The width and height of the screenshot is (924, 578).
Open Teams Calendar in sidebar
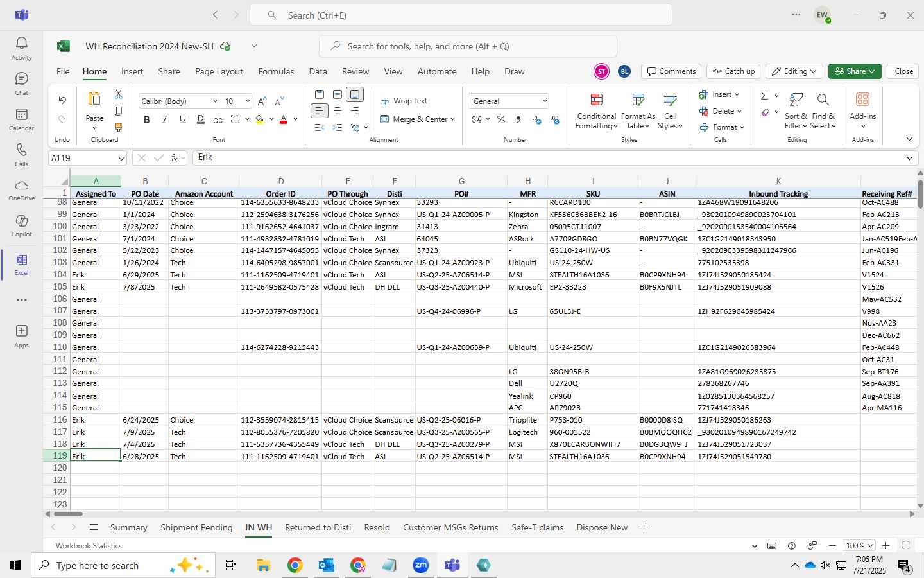pos(21,119)
